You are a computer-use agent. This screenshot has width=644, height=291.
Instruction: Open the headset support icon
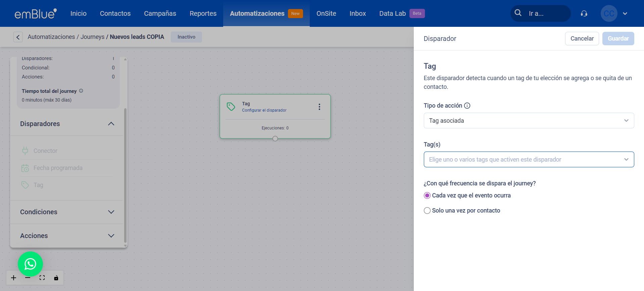point(584,13)
